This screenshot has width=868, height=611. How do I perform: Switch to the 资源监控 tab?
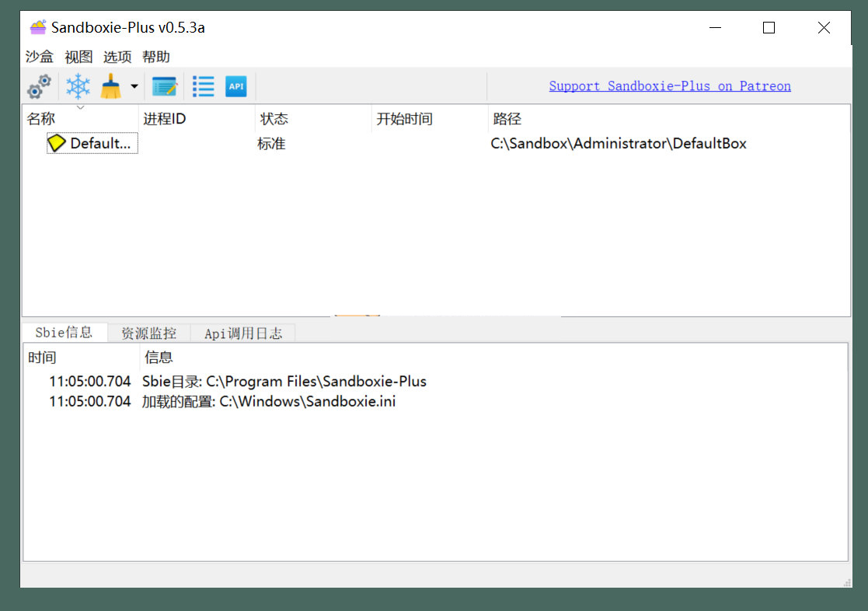click(148, 333)
